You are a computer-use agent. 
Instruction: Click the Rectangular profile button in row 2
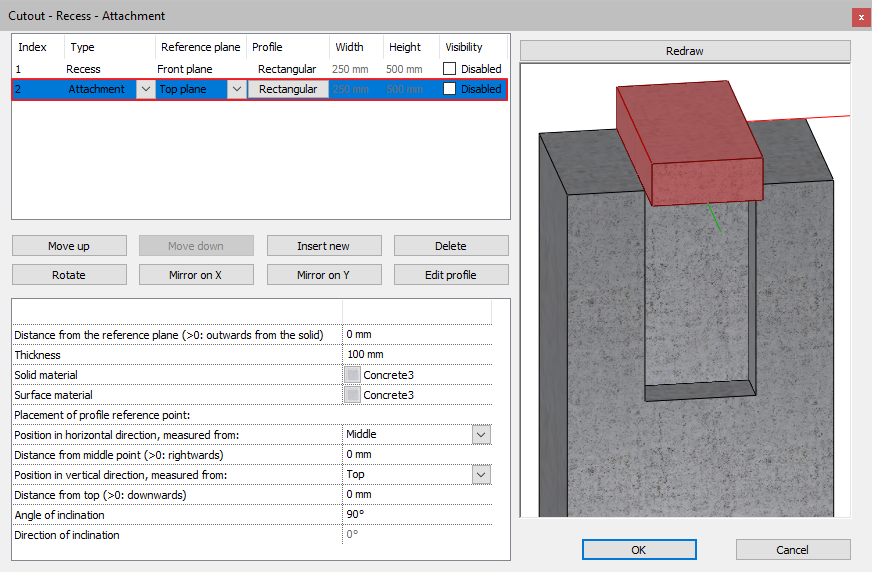click(288, 89)
